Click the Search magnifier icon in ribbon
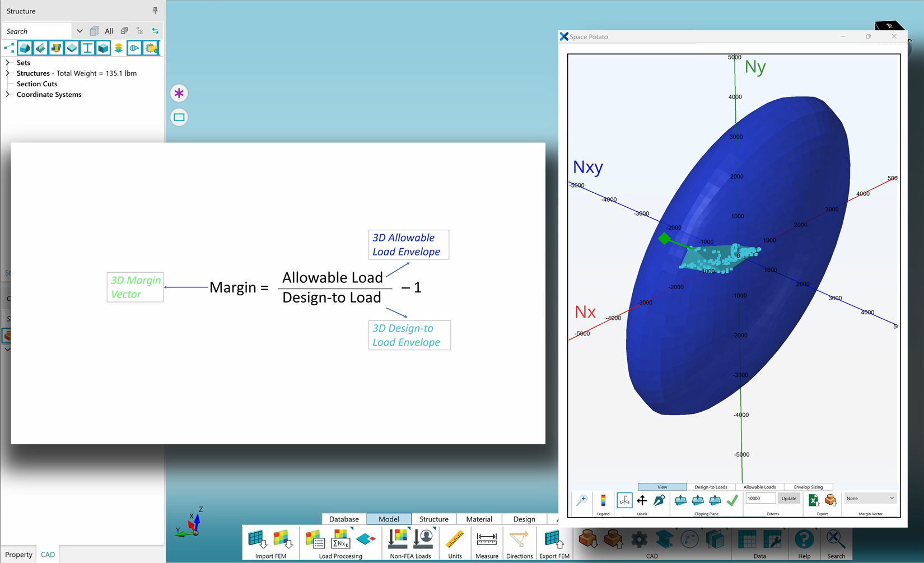 point(836,539)
